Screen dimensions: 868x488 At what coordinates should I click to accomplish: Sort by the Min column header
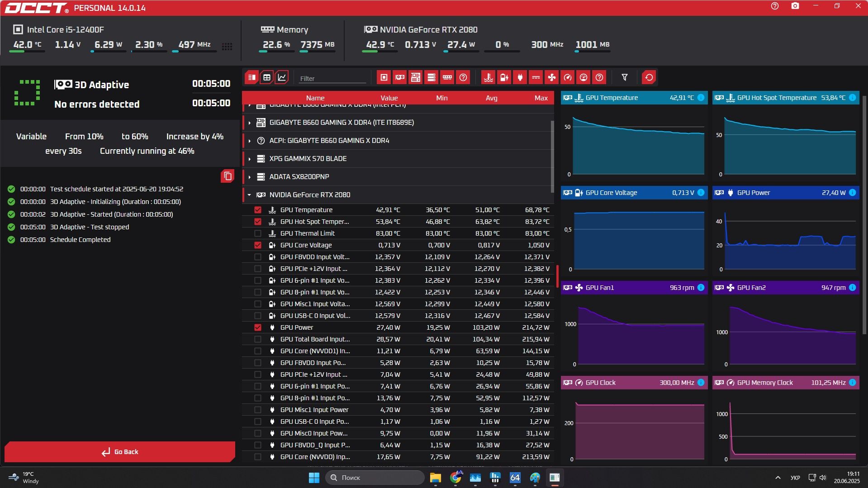click(442, 98)
